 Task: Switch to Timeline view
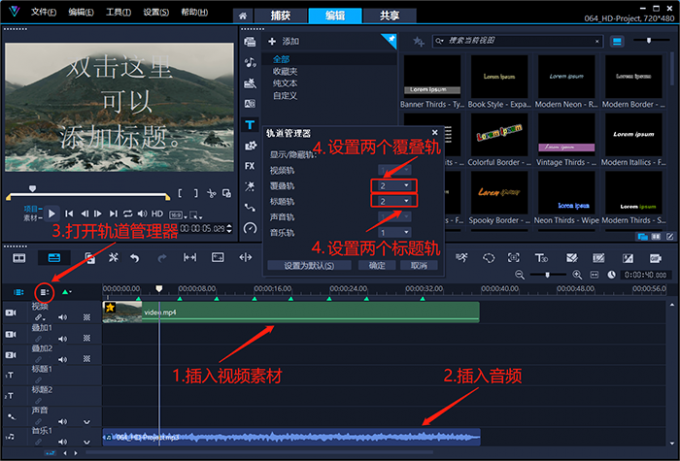coord(54,258)
